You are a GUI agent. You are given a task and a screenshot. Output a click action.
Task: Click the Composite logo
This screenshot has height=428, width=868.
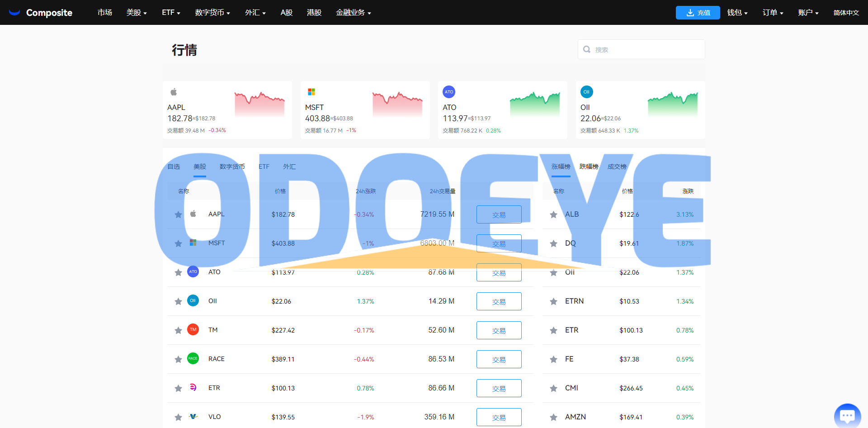(x=40, y=13)
